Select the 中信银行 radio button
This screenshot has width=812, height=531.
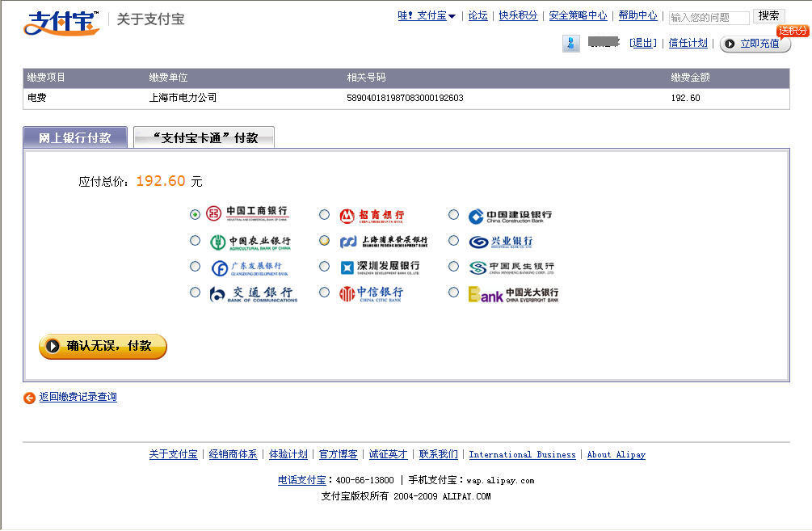pyautogui.click(x=324, y=293)
